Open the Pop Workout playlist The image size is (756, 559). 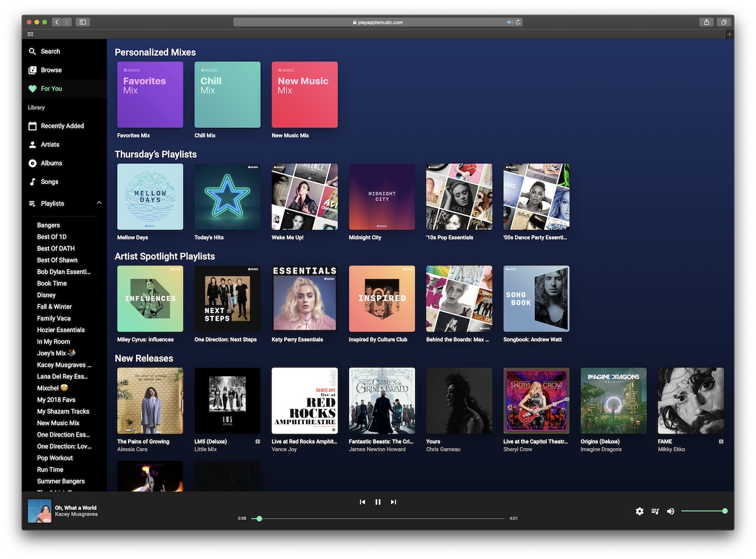55,458
